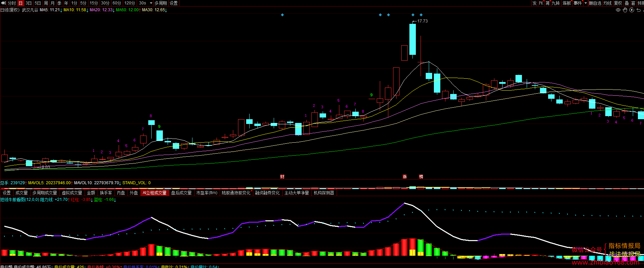Open 设置 in indicator tab bar
This screenshot has width=644, height=268.
point(7,193)
